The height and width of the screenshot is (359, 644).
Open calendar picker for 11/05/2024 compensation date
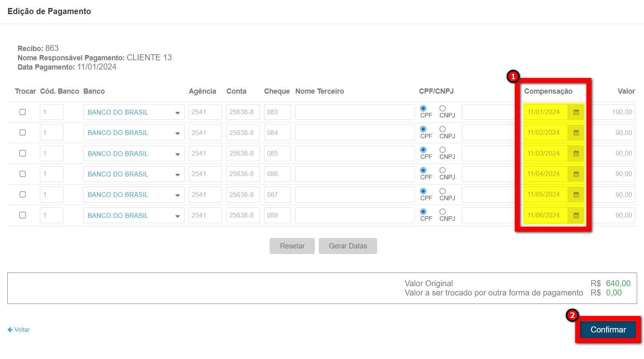point(576,195)
